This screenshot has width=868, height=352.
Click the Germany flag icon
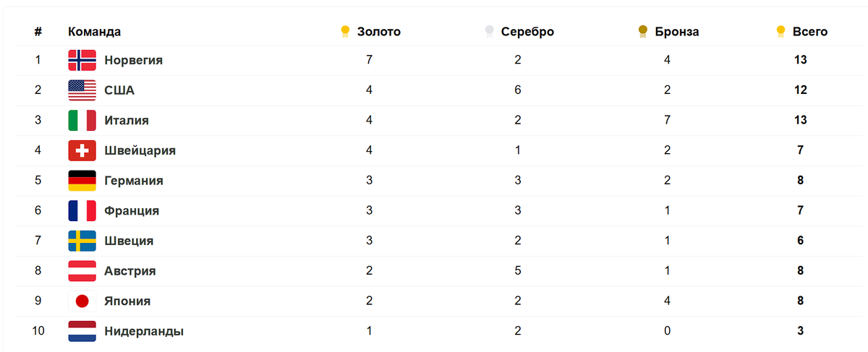point(82,181)
